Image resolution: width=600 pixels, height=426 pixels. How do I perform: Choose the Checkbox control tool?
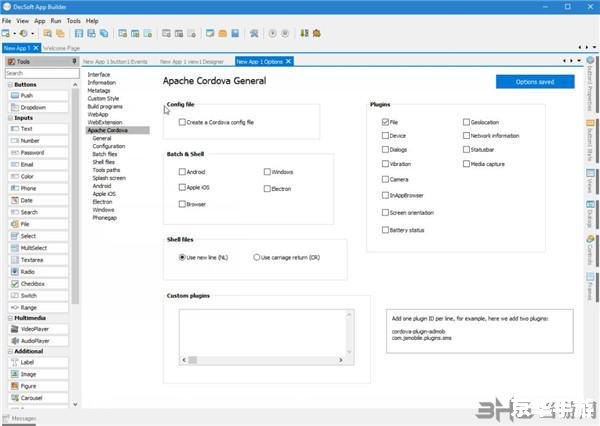click(38, 284)
